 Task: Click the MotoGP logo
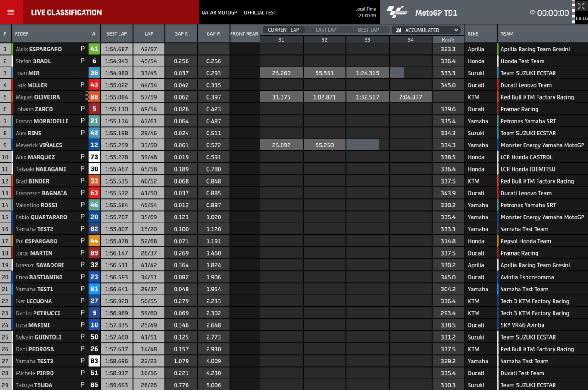(397, 12)
